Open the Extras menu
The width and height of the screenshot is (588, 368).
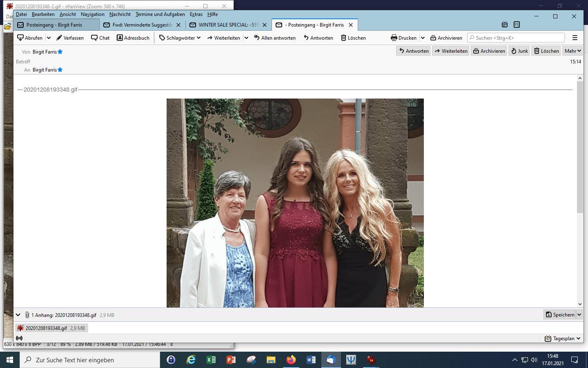pos(196,14)
